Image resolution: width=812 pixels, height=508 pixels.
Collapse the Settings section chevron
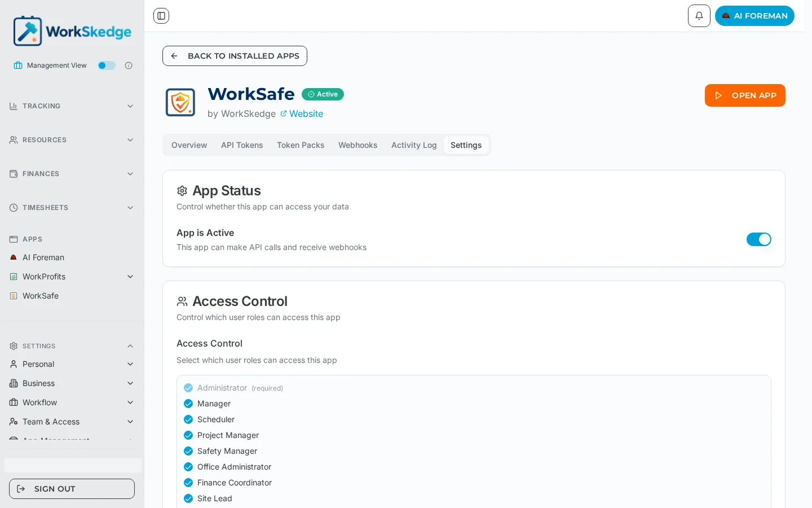130,346
